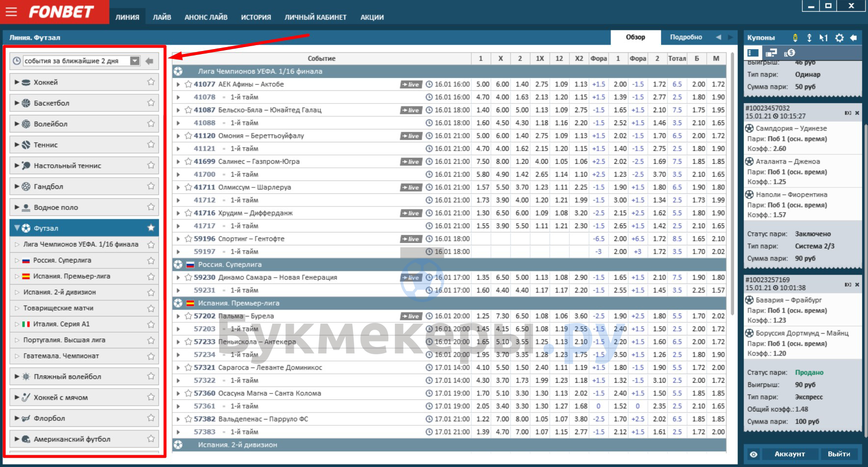The width and height of the screenshot is (868, 467).
Task: Expand the Хоккей sport category
Action: pyautogui.click(x=17, y=82)
